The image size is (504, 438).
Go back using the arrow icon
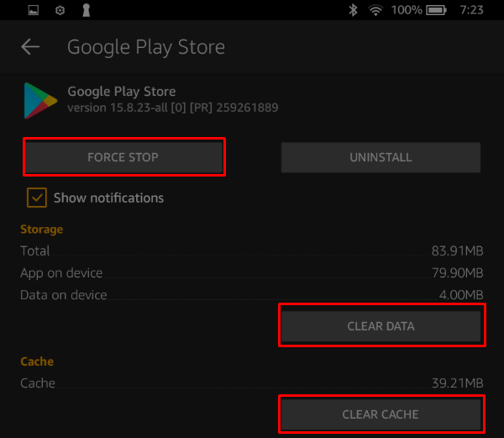[x=30, y=47]
